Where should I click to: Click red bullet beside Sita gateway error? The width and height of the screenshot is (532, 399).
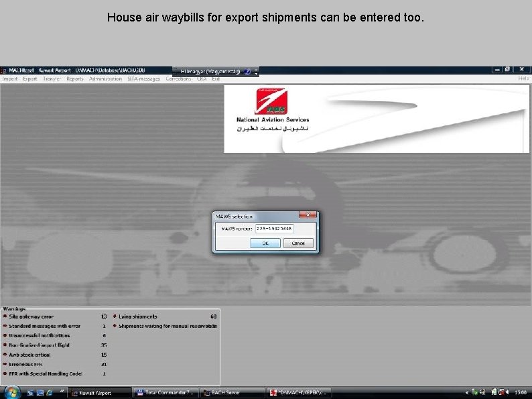coord(5,316)
